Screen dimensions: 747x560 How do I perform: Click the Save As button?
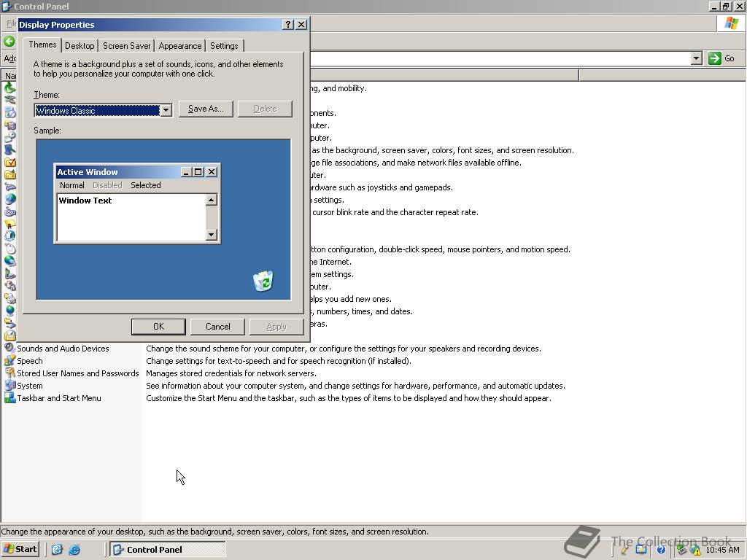click(206, 109)
